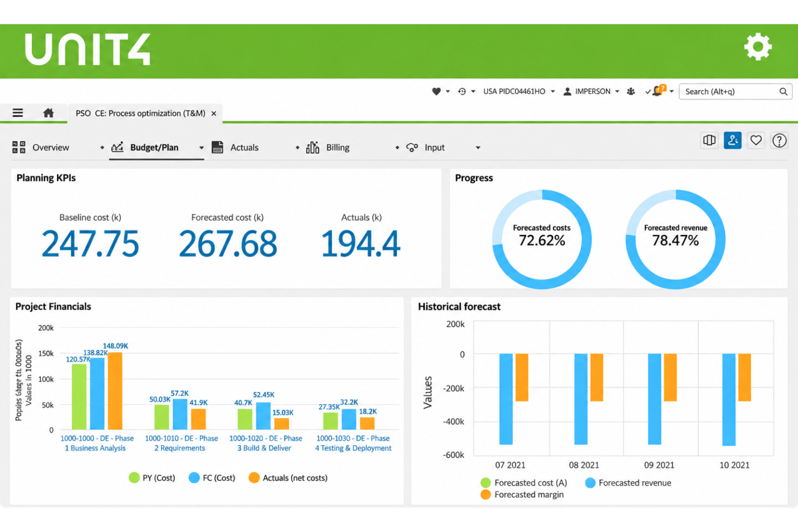Select the Input menu item

click(x=435, y=148)
